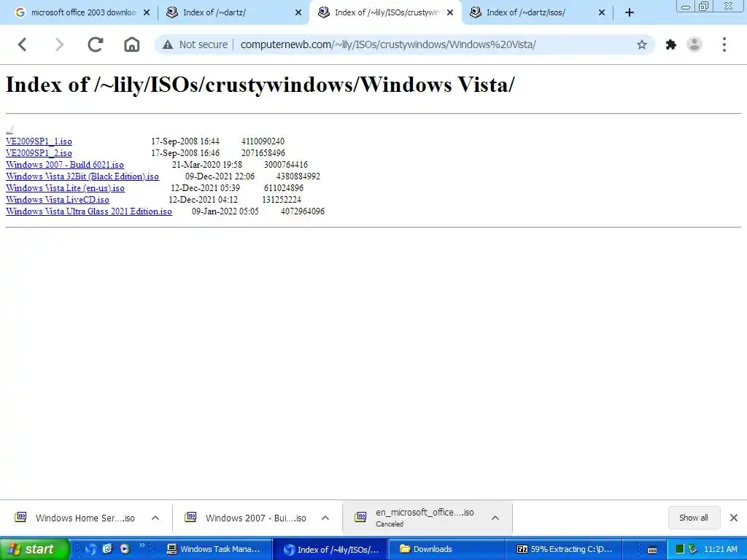The height and width of the screenshot is (560, 747).
Task: Click the network connection tray icon
Action: 693,550
